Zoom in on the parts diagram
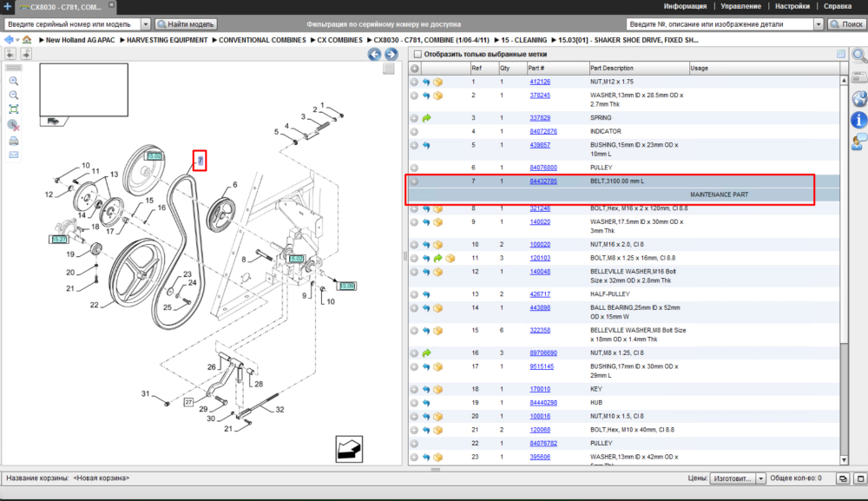The height and width of the screenshot is (501, 868). point(14,81)
